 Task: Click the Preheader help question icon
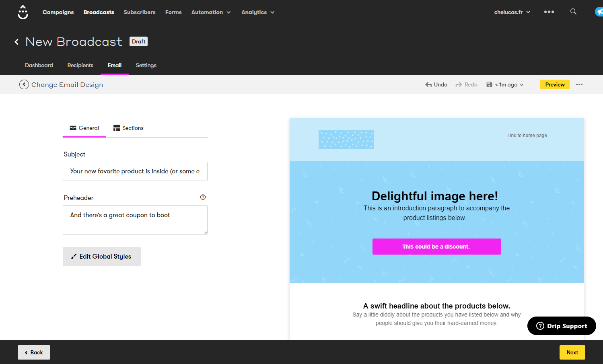tap(203, 197)
